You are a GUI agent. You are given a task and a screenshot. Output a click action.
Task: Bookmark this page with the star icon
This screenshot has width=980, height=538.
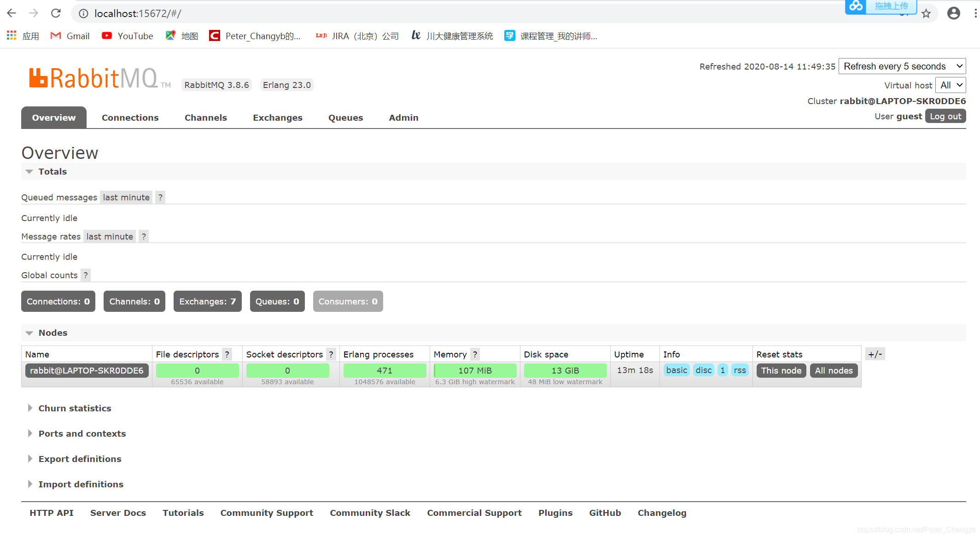[x=926, y=14]
